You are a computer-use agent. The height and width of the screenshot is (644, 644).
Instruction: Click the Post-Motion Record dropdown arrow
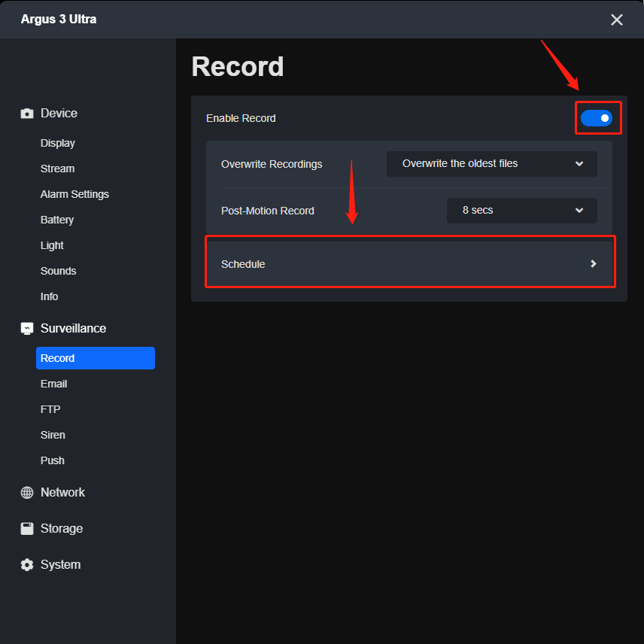[579, 211]
